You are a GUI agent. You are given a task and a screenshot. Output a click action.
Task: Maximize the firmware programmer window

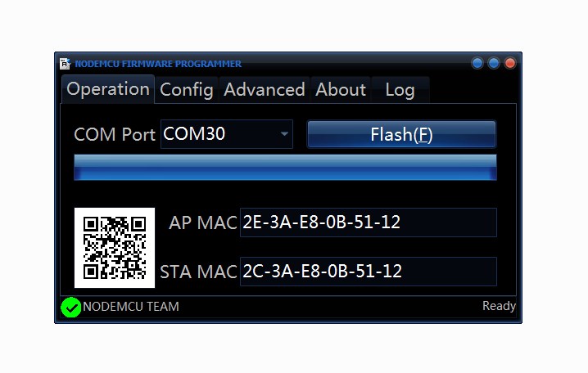tap(494, 63)
